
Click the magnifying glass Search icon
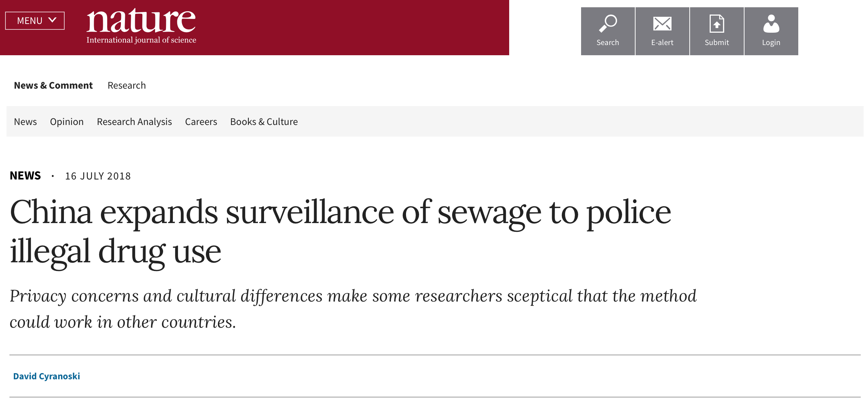pyautogui.click(x=608, y=24)
